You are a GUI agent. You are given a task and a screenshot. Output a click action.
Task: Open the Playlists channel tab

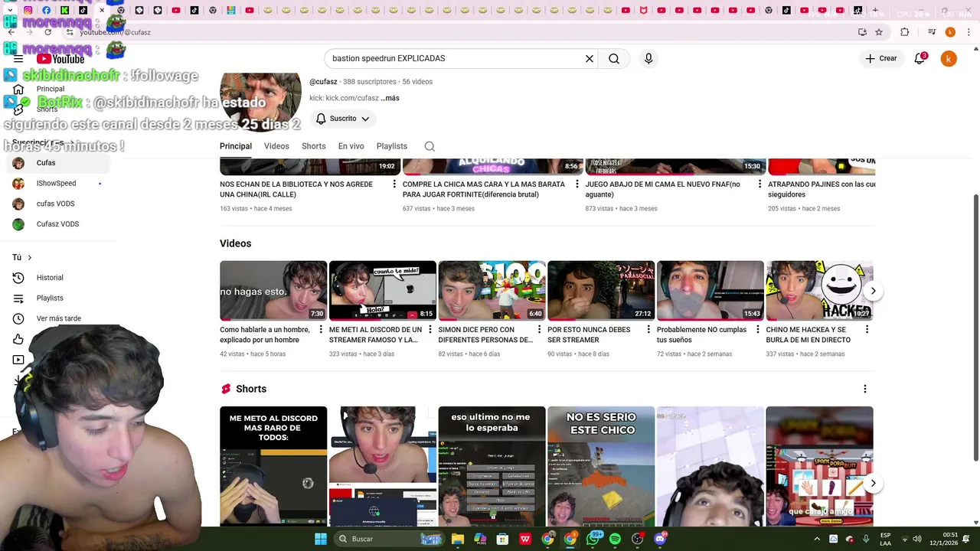[x=391, y=146]
